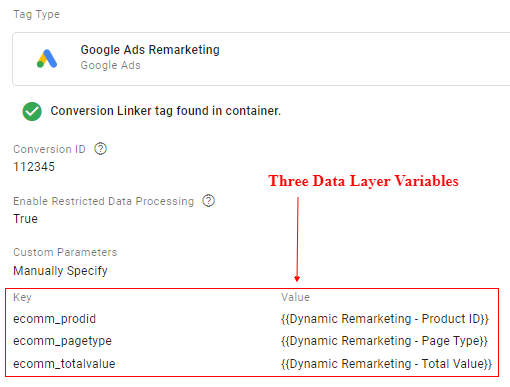Screen dimensions: 510x387
Task: Click the Tag Type section label
Action: pos(36,14)
